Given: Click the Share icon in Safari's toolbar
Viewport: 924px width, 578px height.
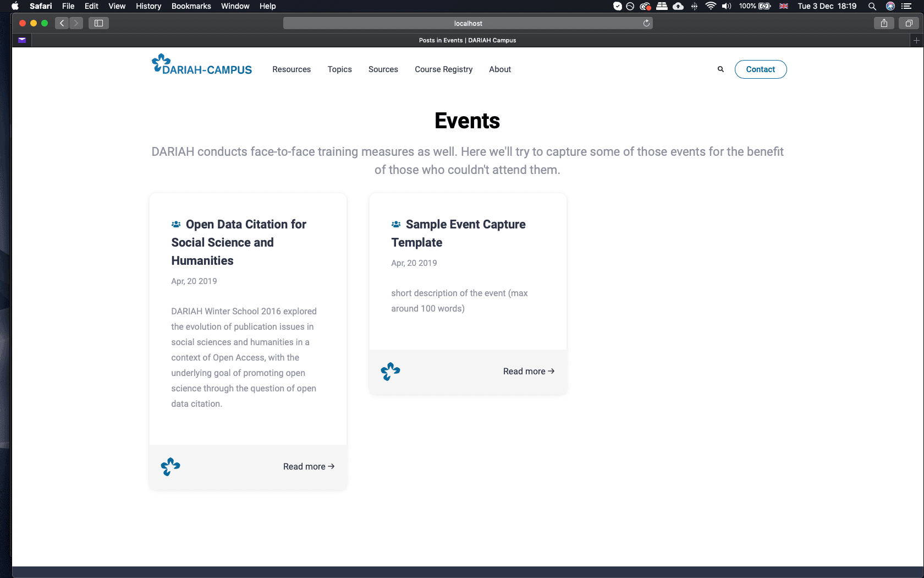Looking at the screenshot, I should coord(884,23).
